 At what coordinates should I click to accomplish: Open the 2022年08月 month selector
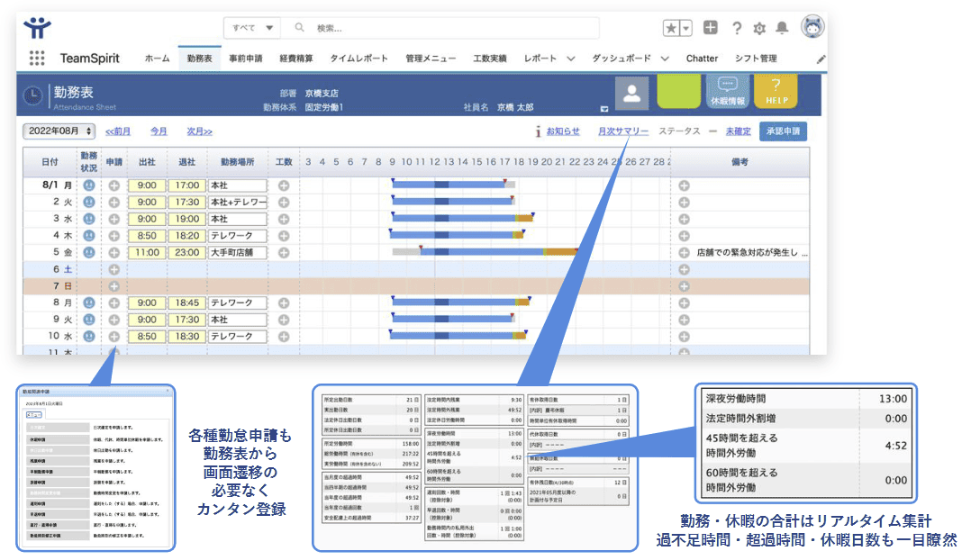pos(59,131)
